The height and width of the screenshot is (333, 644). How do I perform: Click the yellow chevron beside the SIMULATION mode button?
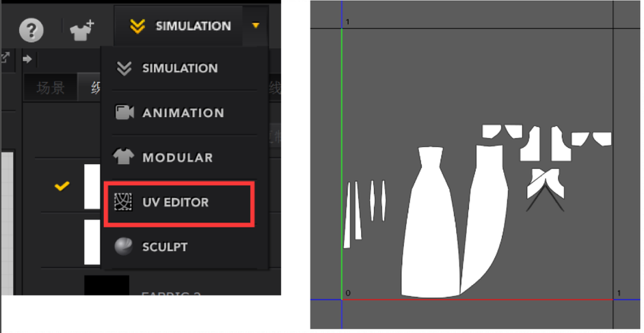(x=137, y=26)
